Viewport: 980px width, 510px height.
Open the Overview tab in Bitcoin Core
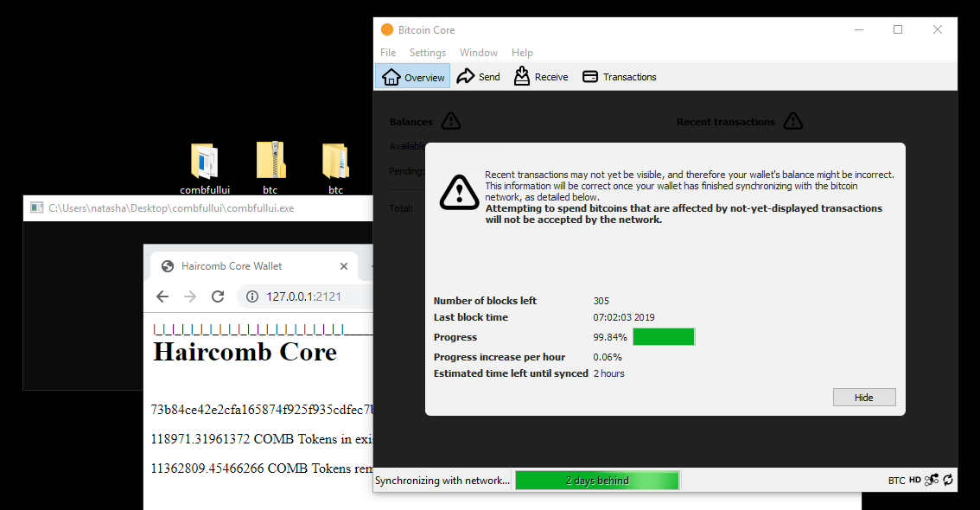click(412, 76)
